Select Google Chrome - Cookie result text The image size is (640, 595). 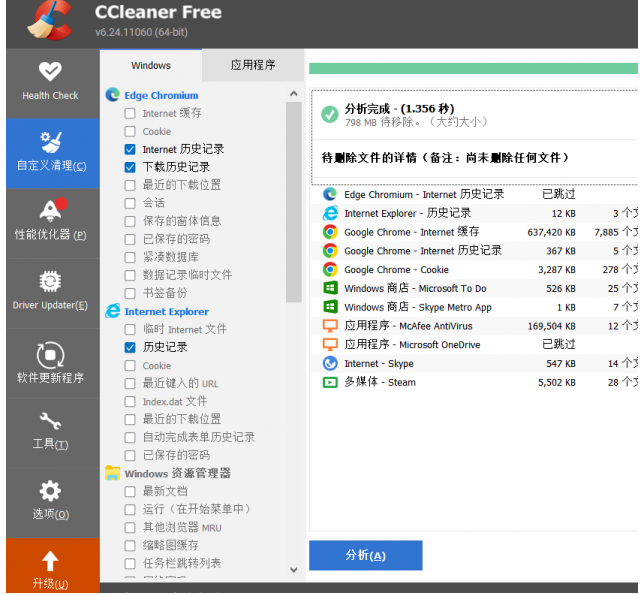click(396, 270)
